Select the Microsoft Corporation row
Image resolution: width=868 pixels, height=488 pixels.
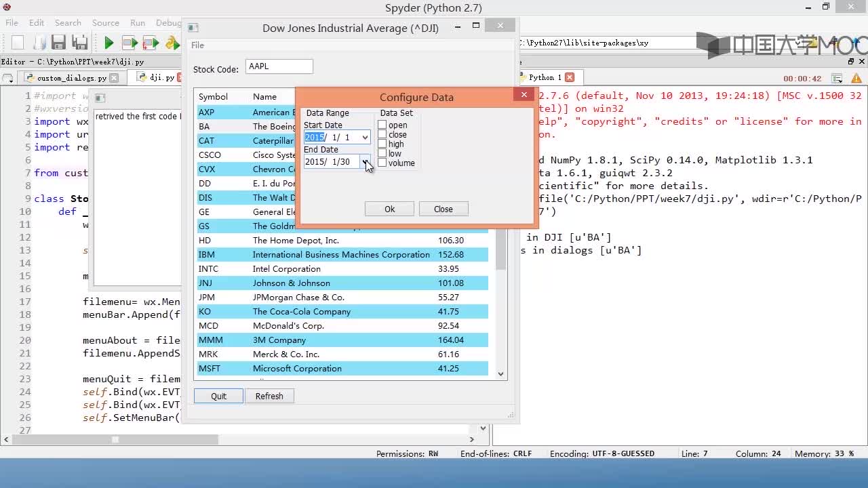click(x=342, y=369)
